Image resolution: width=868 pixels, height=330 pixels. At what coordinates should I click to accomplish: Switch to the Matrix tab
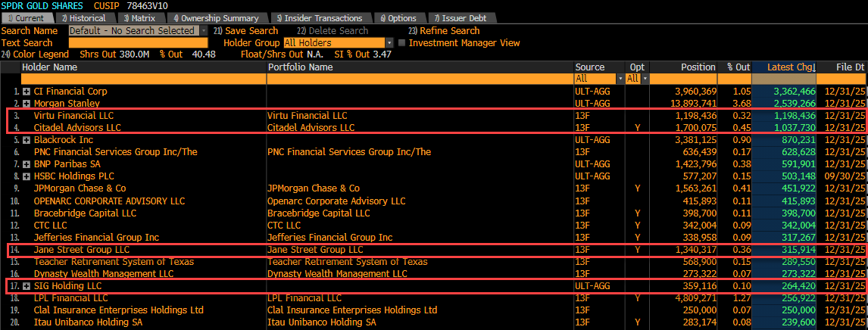point(139,18)
